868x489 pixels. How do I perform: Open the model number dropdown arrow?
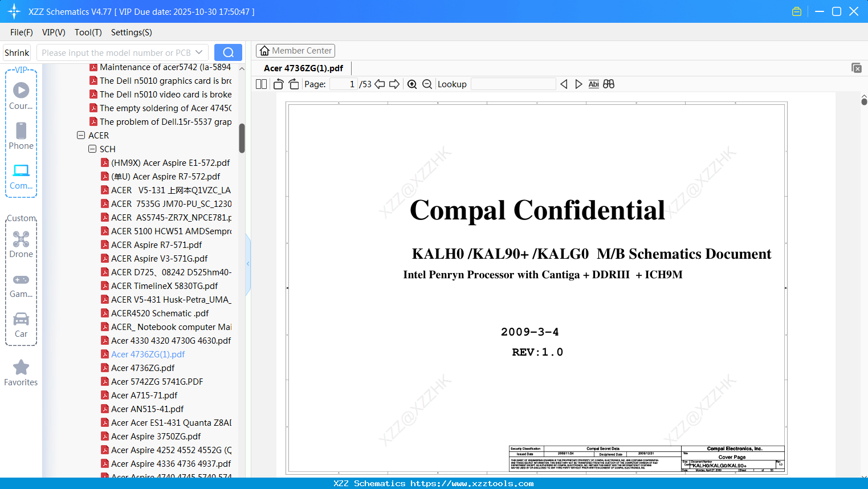click(199, 52)
